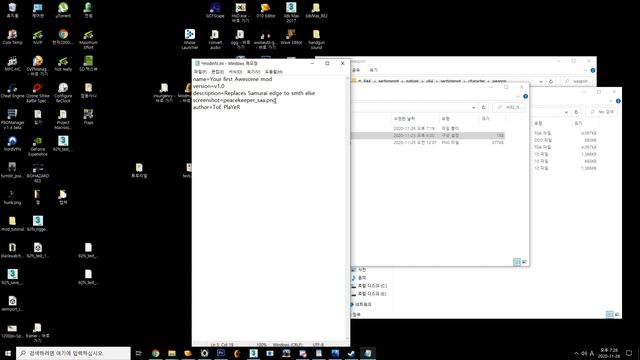Open the convert audio desktop icon
This screenshot has width=640, height=360.
point(215,40)
